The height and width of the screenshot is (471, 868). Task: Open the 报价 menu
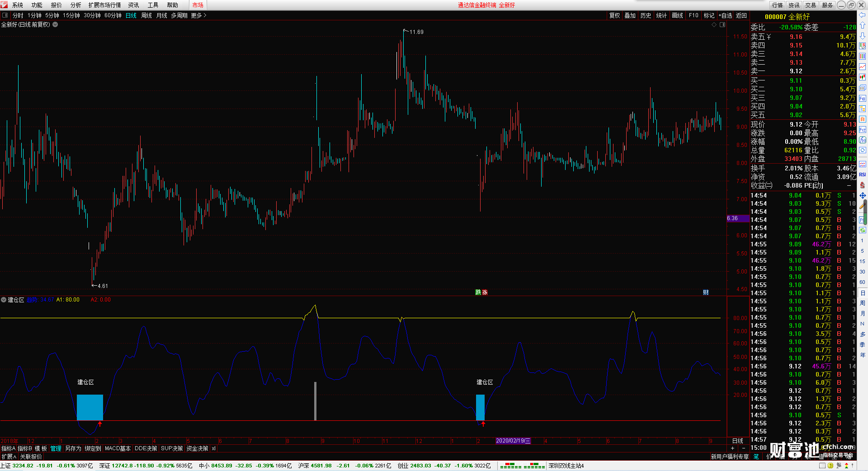(57, 5)
